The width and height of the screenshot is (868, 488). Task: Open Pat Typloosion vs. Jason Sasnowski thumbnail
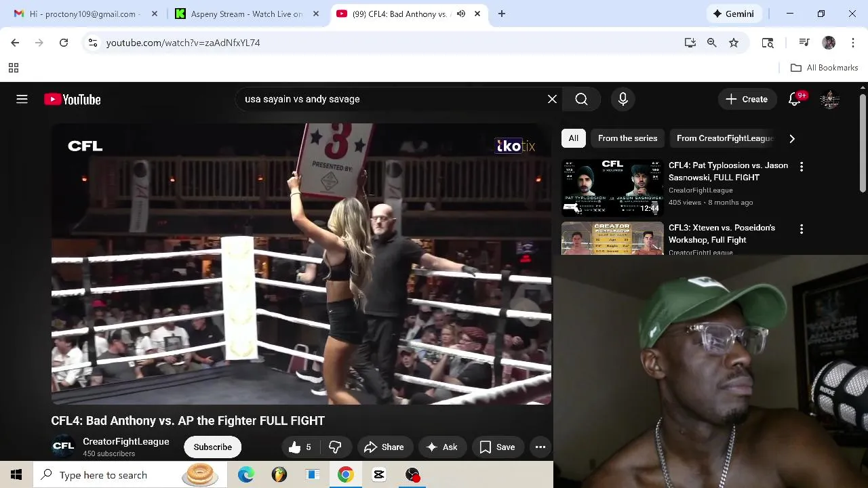(x=612, y=188)
